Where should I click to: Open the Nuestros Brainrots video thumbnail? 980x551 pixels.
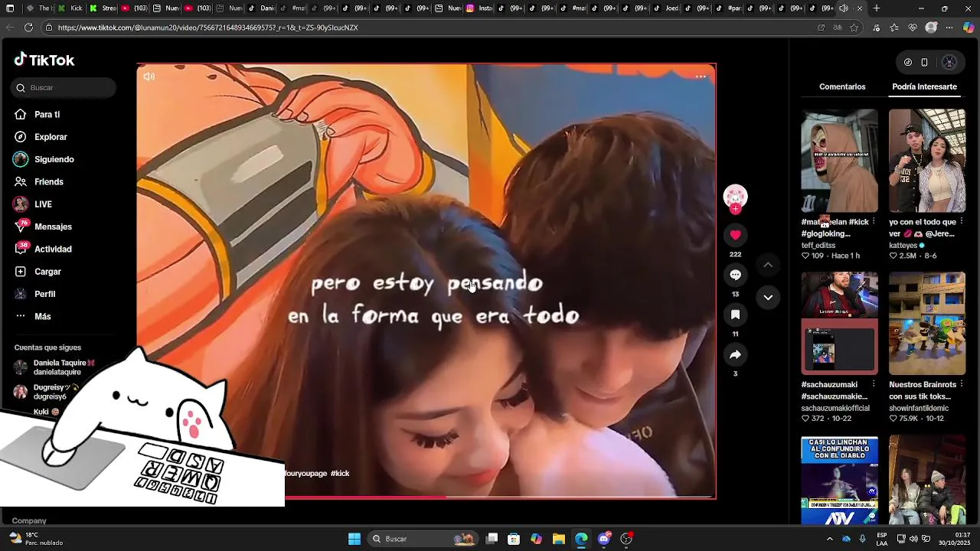(x=927, y=323)
